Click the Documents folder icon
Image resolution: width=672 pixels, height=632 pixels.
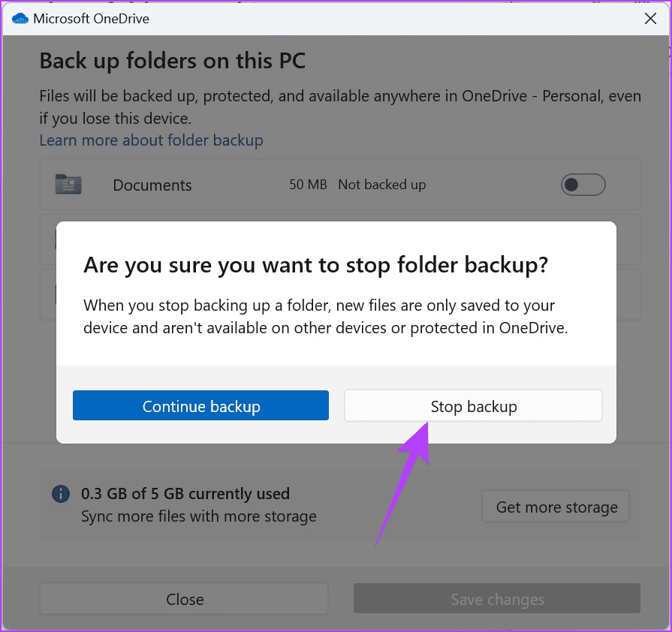pos(68,185)
